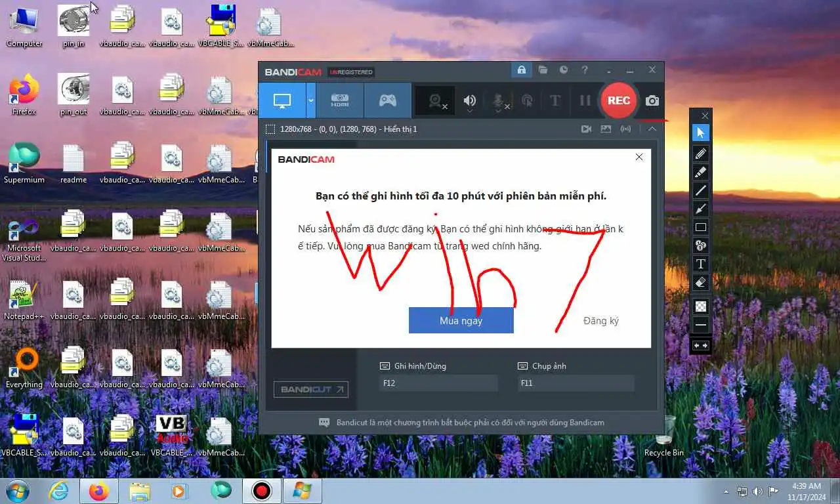Capture a screenshot with the camera icon
The image size is (840, 504).
point(652,100)
